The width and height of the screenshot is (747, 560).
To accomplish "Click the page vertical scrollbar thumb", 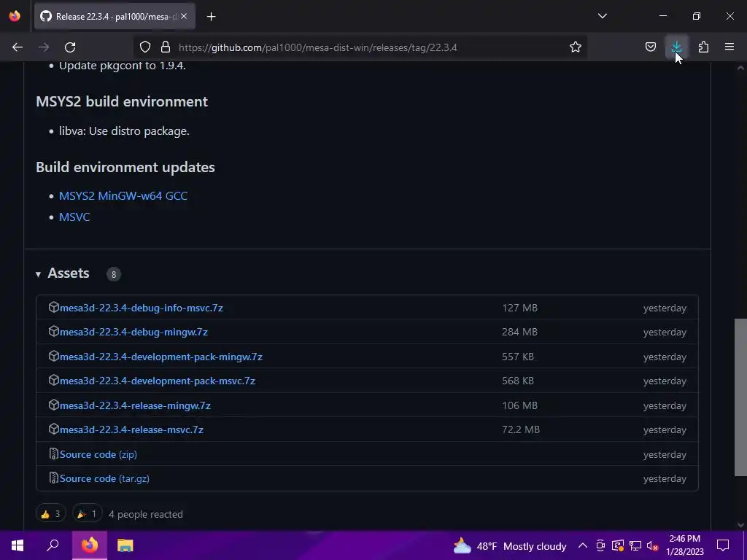I will click(740, 397).
